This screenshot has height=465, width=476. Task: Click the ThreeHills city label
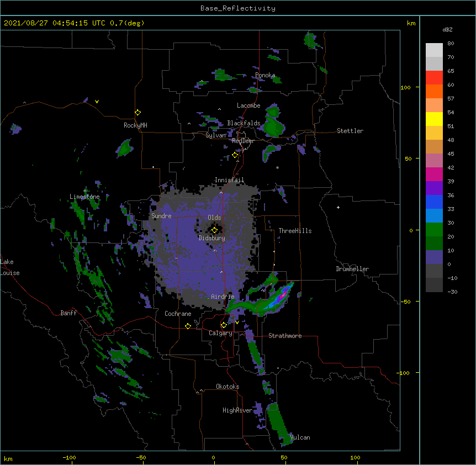(x=295, y=231)
